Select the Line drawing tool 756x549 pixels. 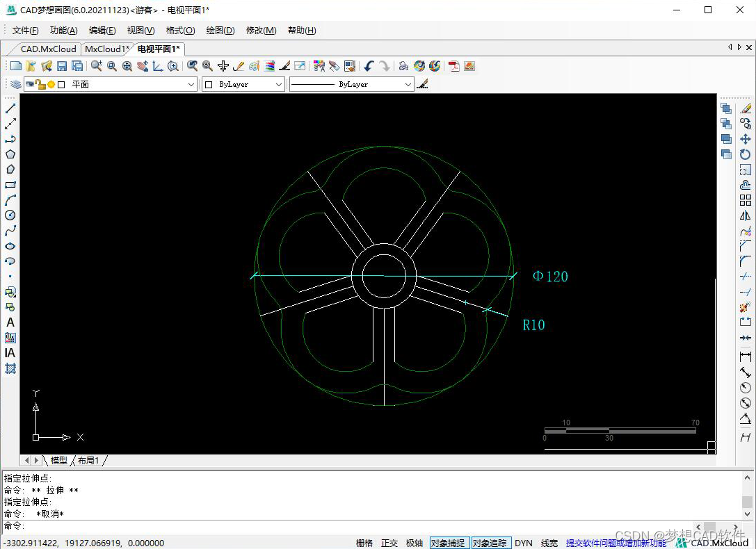(10, 108)
